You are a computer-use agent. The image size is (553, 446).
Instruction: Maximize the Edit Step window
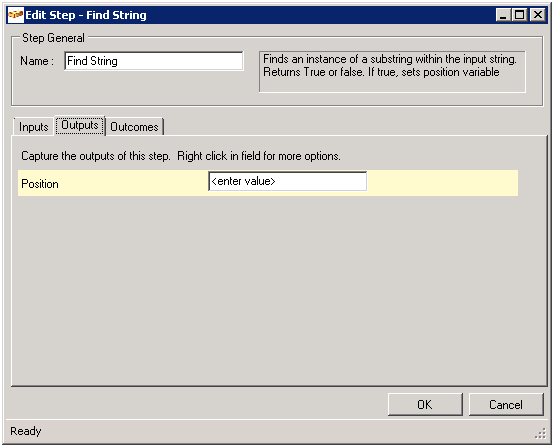(520, 15)
